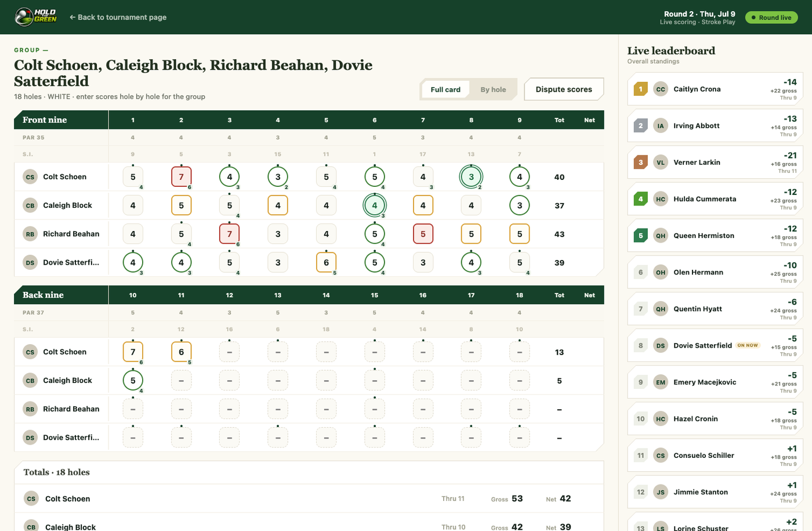Click the IA avatar for Irving Abbott

[661, 125]
